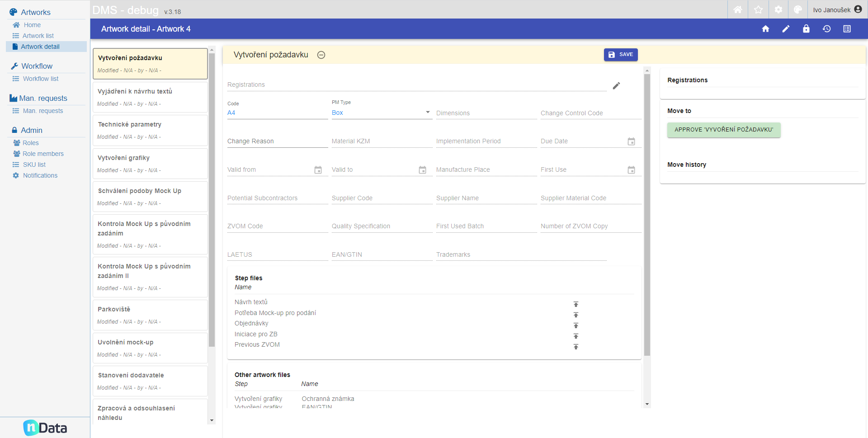Click the Supplier Name field
This screenshot has width=868, height=438.
click(x=486, y=198)
